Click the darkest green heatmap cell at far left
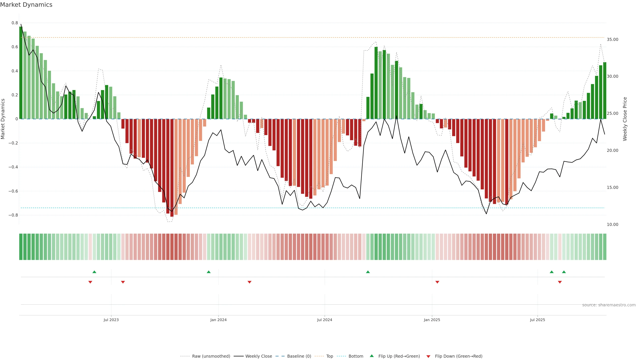This screenshot has height=362, width=644. [x=21, y=247]
